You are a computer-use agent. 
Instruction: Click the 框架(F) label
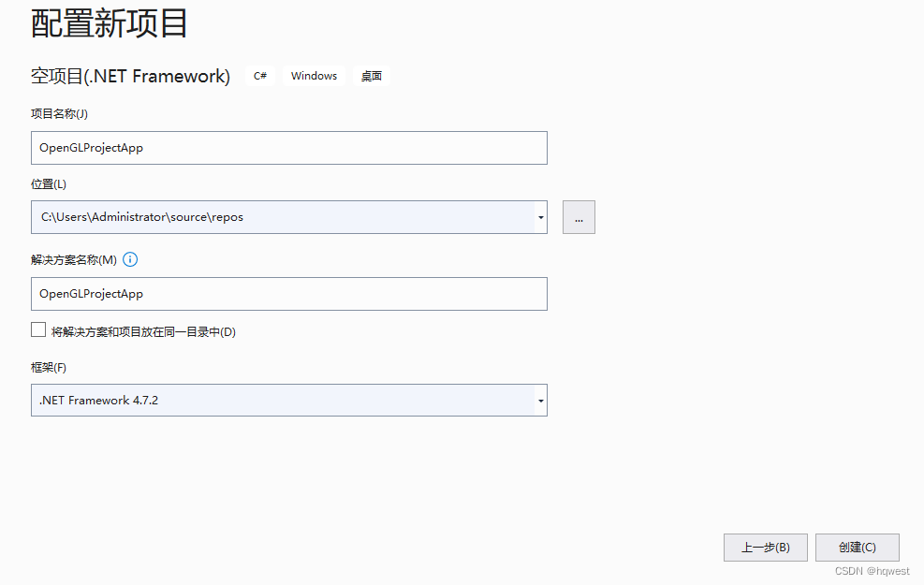click(49, 368)
